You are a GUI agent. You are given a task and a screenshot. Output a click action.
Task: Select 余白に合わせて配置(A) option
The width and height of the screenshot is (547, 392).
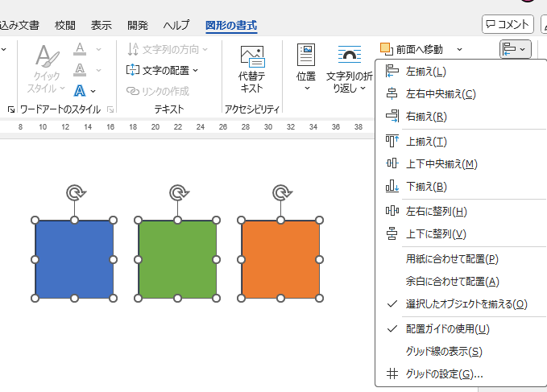tap(462, 282)
